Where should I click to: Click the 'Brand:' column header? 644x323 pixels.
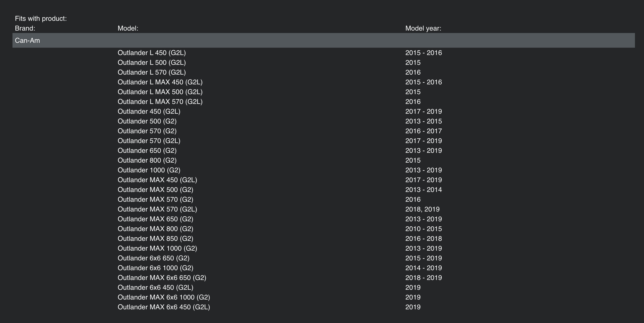(x=25, y=28)
